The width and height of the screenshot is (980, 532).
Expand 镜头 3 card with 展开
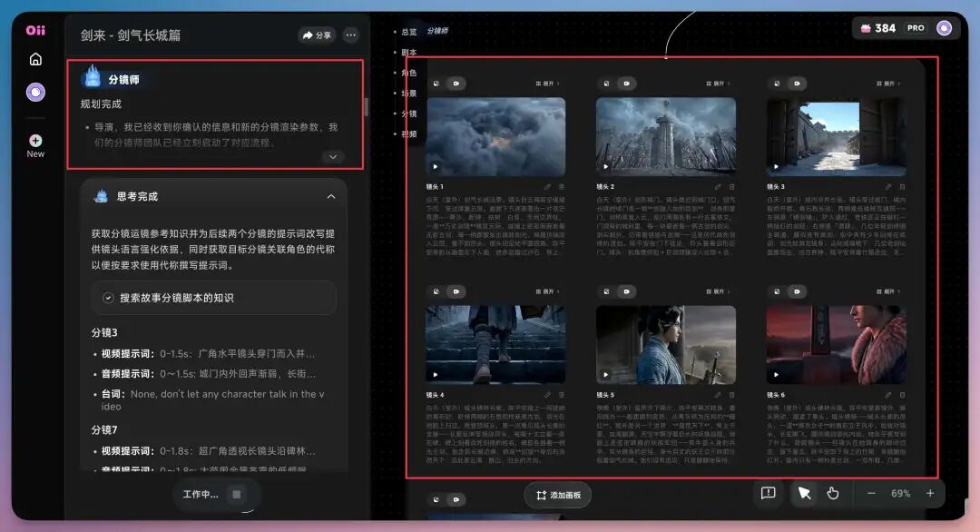click(x=888, y=84)
